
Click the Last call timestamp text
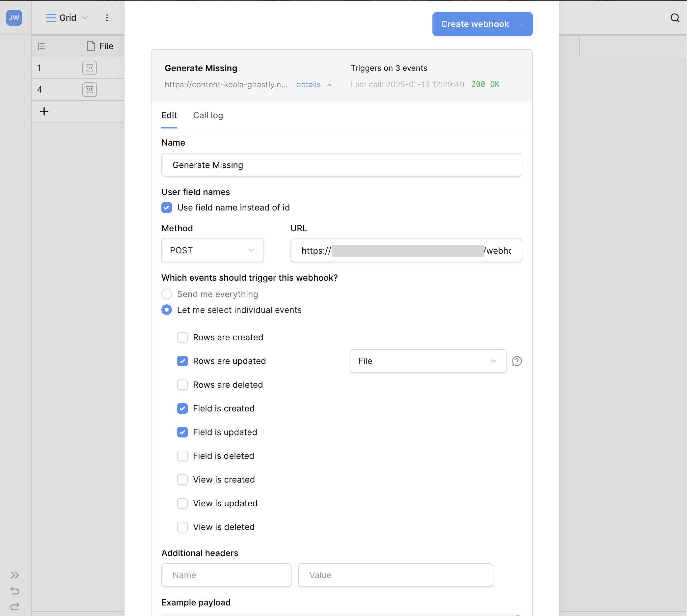click(x=407, y=85)
